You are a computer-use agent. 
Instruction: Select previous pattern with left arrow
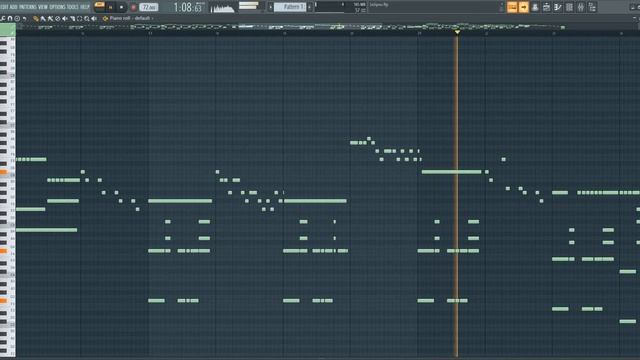270,7
